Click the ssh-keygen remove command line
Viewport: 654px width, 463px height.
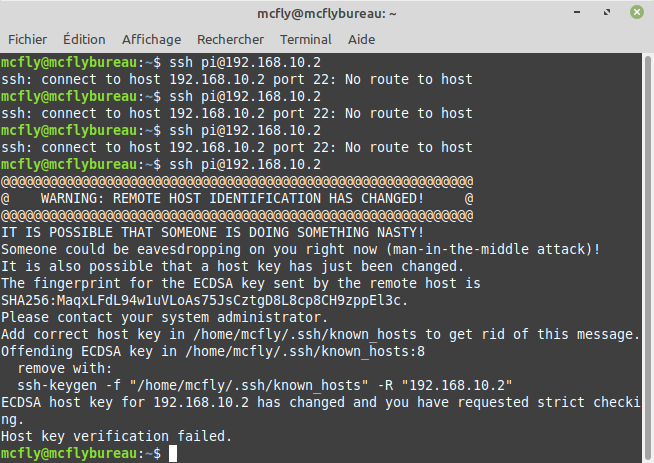(x=264, y=385)
